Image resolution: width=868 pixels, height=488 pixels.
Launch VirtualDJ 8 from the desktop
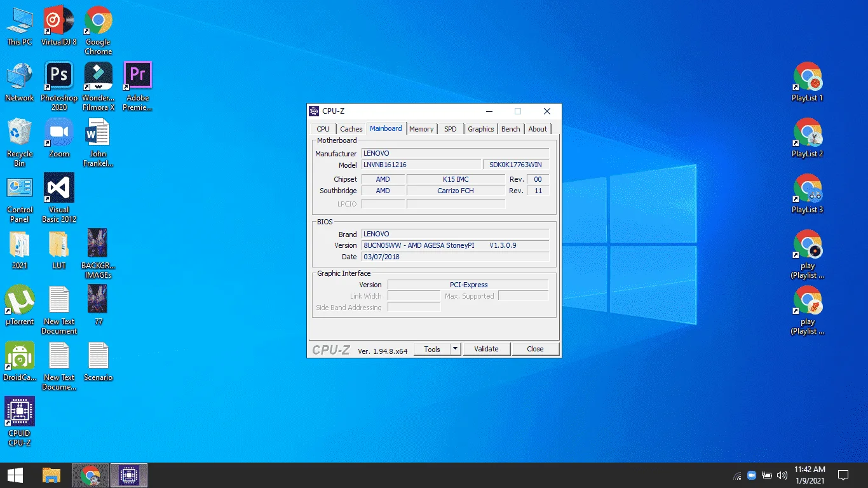point(59,27)
